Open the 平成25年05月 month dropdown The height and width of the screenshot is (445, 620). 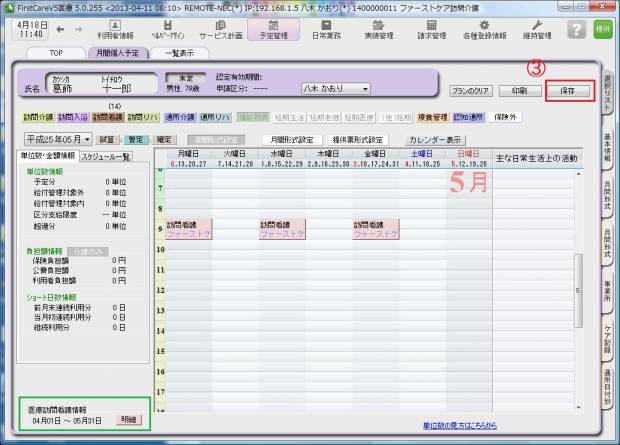(x=58, y=139)
